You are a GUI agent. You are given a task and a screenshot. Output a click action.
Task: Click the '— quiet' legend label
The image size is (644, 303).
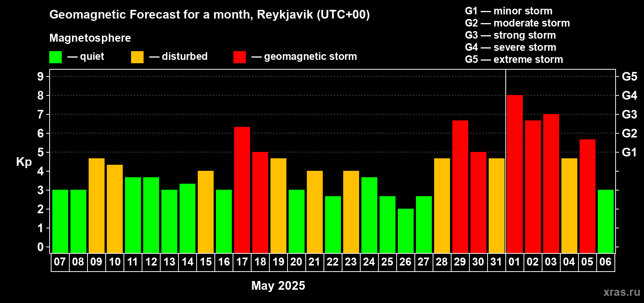(x=86, y=56)
